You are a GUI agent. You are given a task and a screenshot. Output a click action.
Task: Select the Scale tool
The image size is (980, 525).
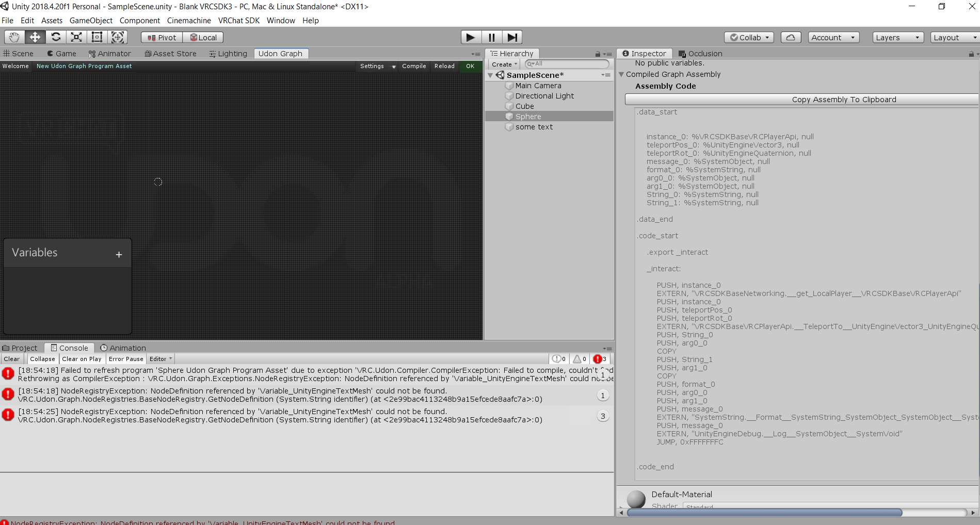coord(76,37)
